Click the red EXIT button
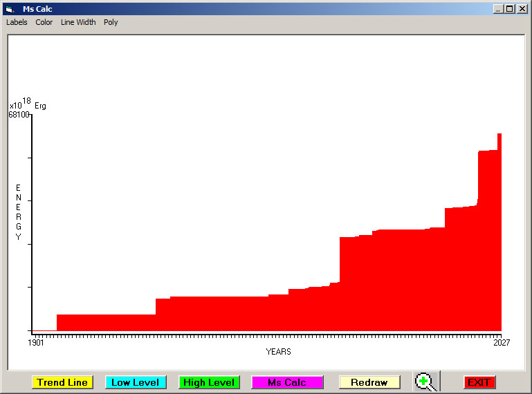 click(x=479, y=382)
